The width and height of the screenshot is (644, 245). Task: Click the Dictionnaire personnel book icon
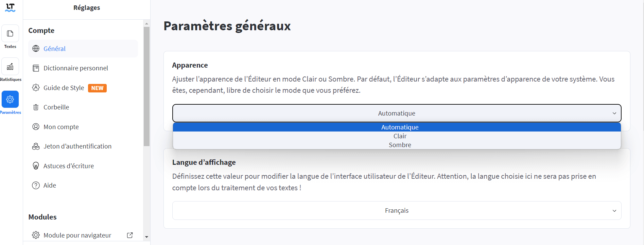point(36,68)
